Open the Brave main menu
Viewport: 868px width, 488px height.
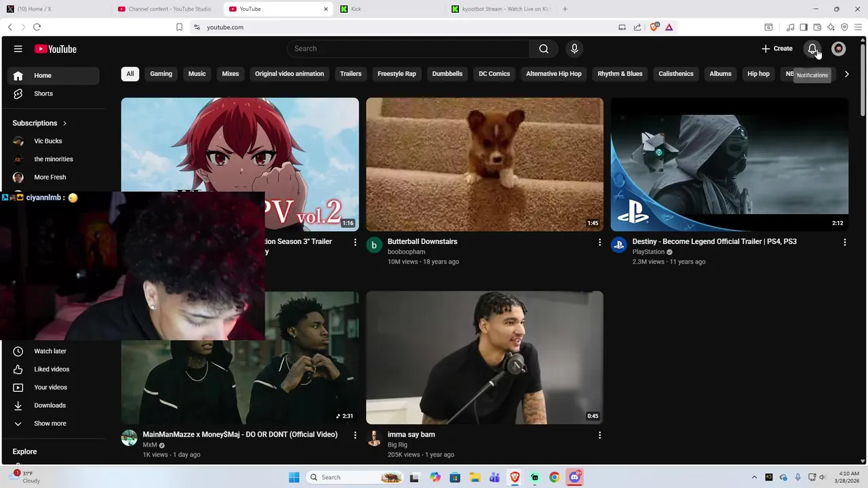coord(859,27)
